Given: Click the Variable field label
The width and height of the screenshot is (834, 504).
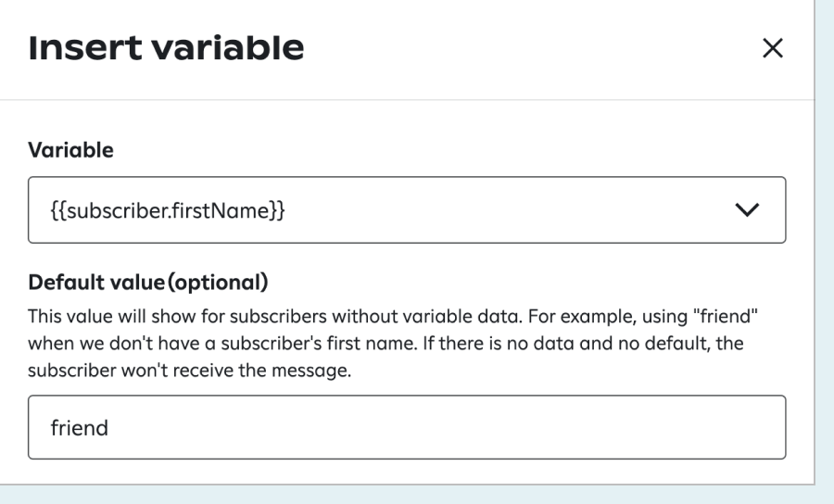Looking at the screenshot, I should pyautogui.click(x=70, y=150).
